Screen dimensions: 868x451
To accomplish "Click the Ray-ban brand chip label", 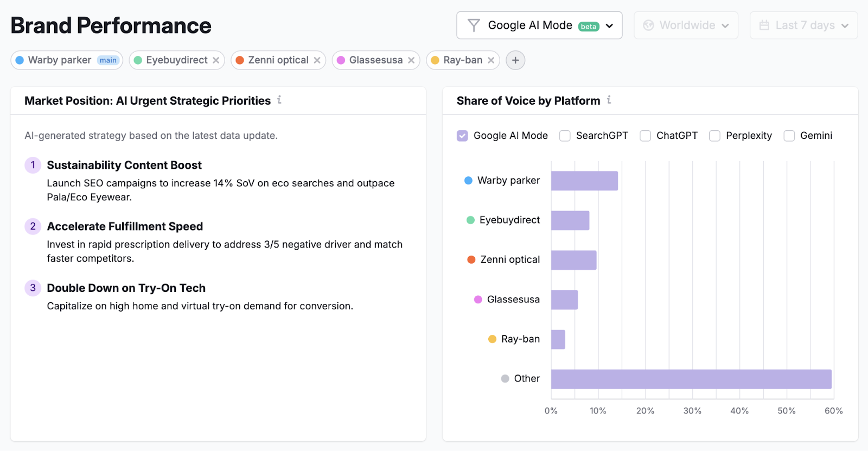I will tap(463, 60).
